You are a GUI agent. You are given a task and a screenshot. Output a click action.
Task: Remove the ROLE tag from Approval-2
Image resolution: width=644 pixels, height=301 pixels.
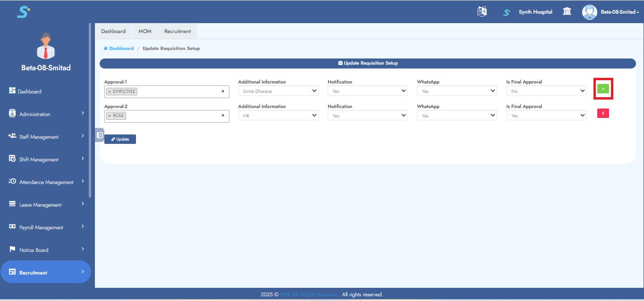pyautogui.click(x=110, y=115)
